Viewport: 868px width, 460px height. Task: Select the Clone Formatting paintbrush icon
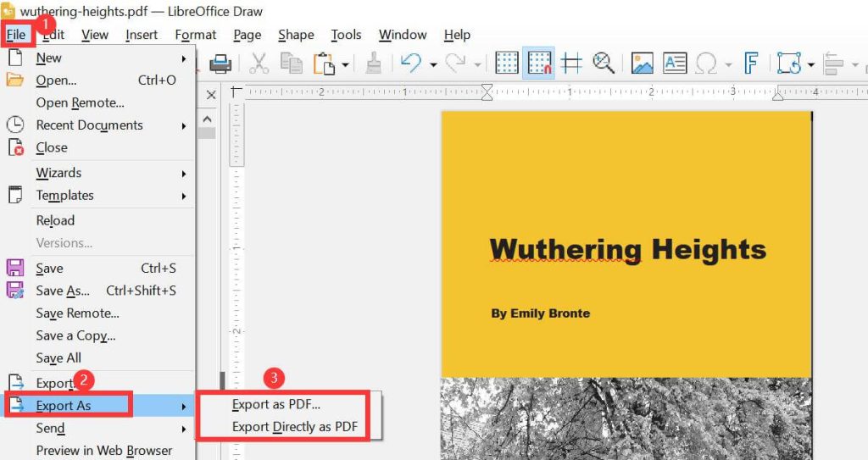click(374, 64)
